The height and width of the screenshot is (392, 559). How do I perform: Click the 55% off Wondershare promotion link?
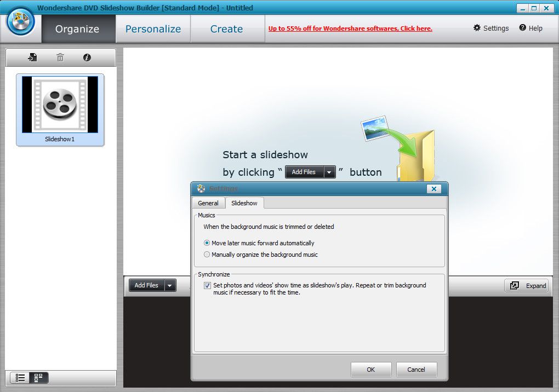pyautogui.click(x=350, y=28)
